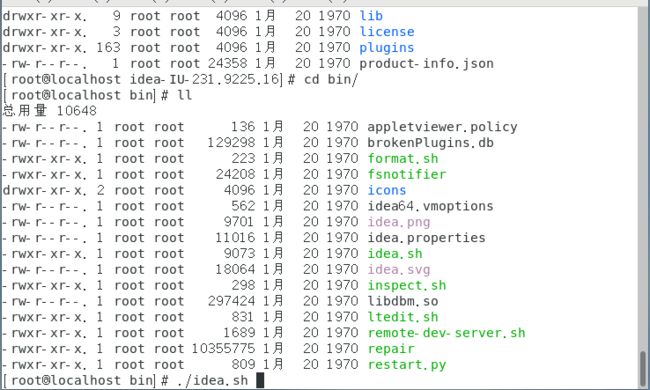Screen dimensions: 650x390
Task: Select the file size 10355775
Action: 223,349
